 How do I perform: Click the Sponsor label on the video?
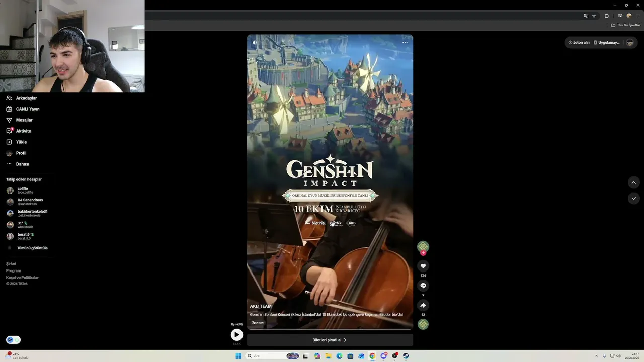coord(258,322)
